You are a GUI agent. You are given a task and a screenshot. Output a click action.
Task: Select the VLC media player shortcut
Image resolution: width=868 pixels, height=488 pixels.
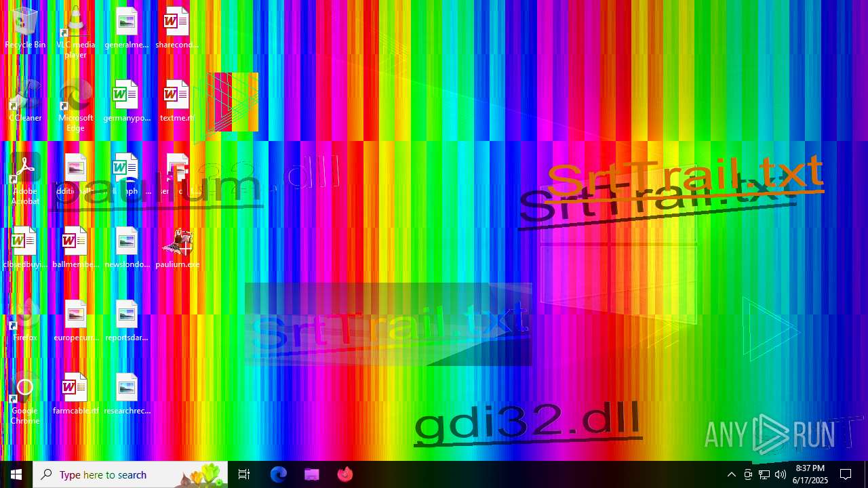click(x=75, y=32)
